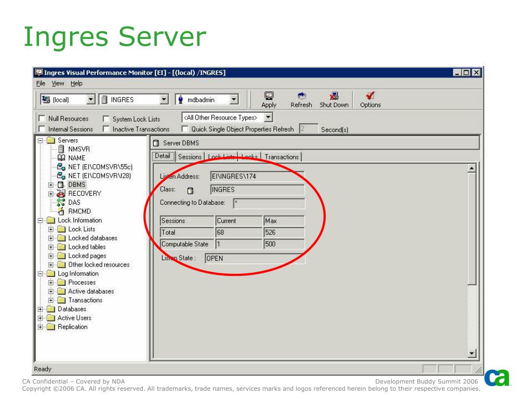The width and height of the screenshot is (532, 399).
Task: Click the Total sessions Current value 68
Action: click(x=239, y=232)
